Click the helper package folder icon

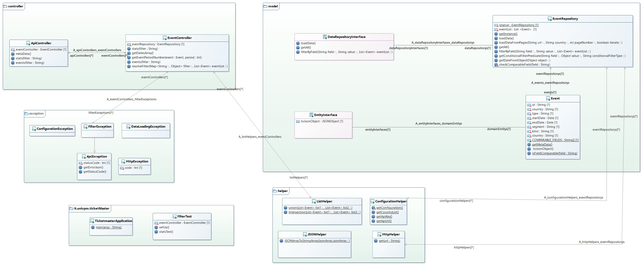pyautogui.click(x=275, y=191)
